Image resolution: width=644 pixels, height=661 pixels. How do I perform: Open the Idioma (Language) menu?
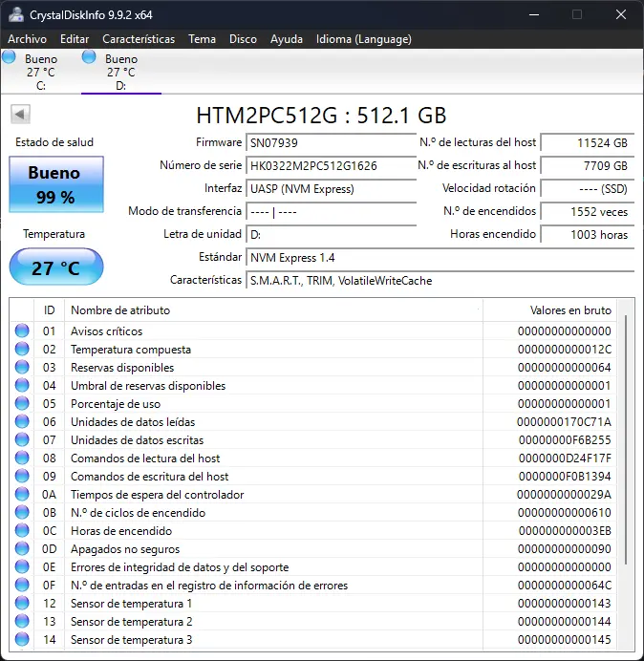(x=363, y=39)
